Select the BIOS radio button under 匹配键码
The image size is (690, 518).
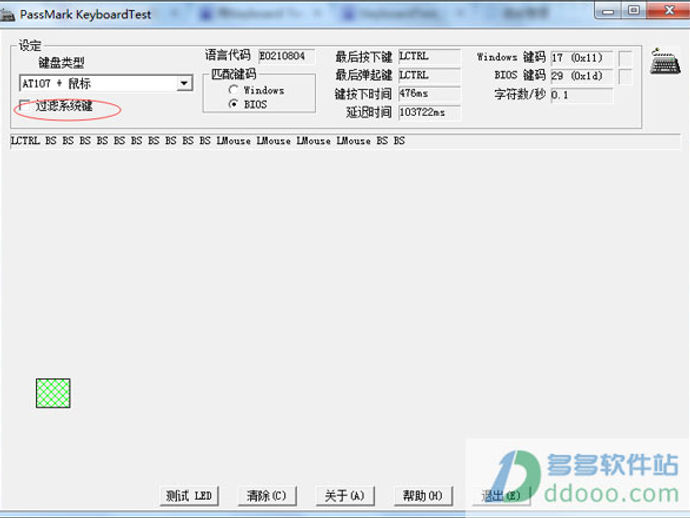234,104
